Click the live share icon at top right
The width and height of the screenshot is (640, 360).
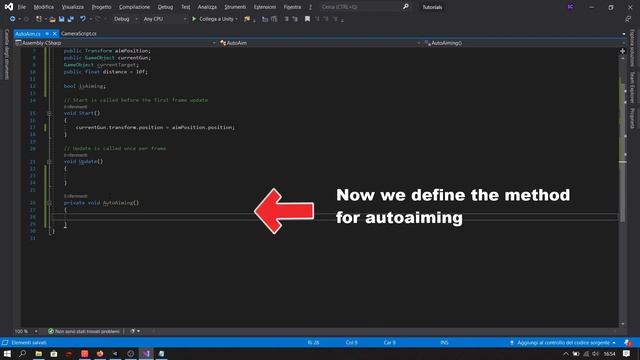pyautogui.click(x=628, y=19)
